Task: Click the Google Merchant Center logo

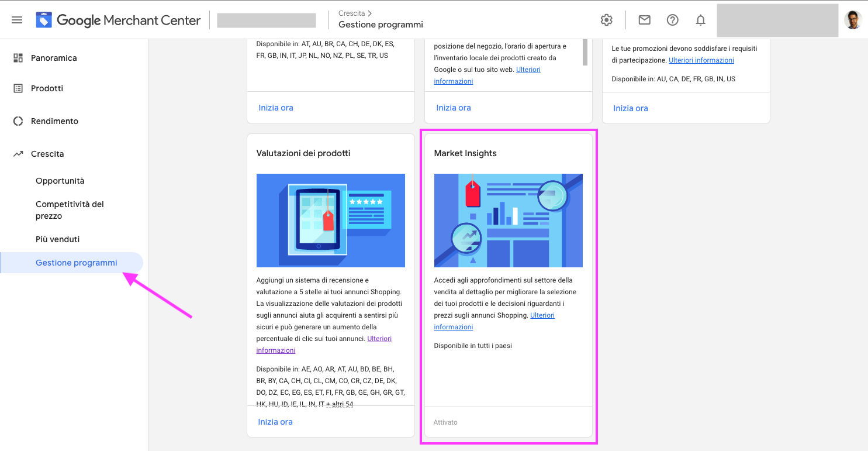Action: tap(118, 20)
